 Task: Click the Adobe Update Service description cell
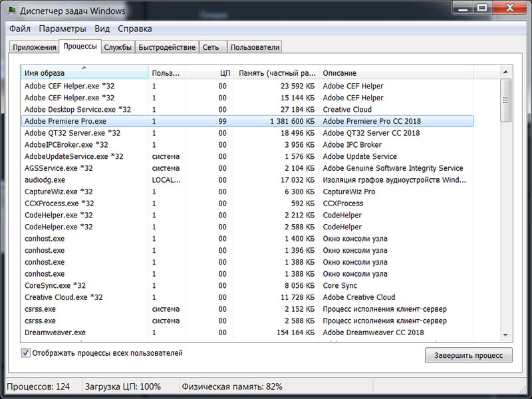pyautogui.click(x=360, y=156)
